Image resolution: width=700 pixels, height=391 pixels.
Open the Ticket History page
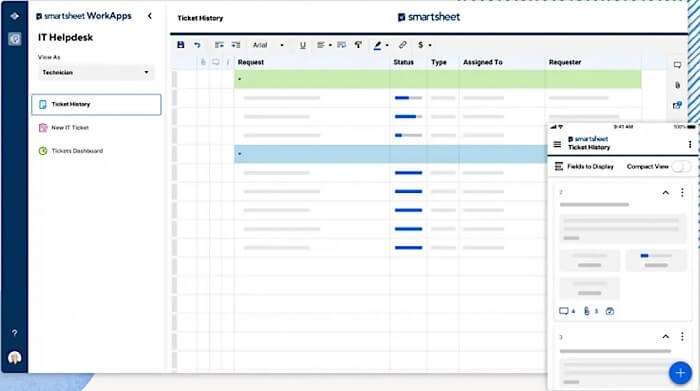pyautogui.click(x=96, y=104)
